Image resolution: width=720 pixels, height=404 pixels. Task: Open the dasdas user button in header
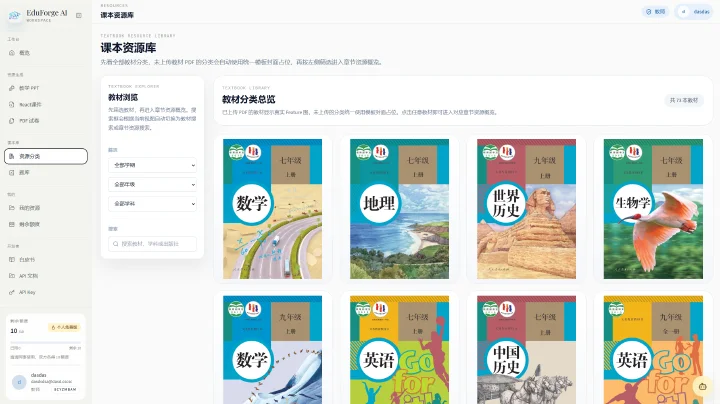[694, 12]
